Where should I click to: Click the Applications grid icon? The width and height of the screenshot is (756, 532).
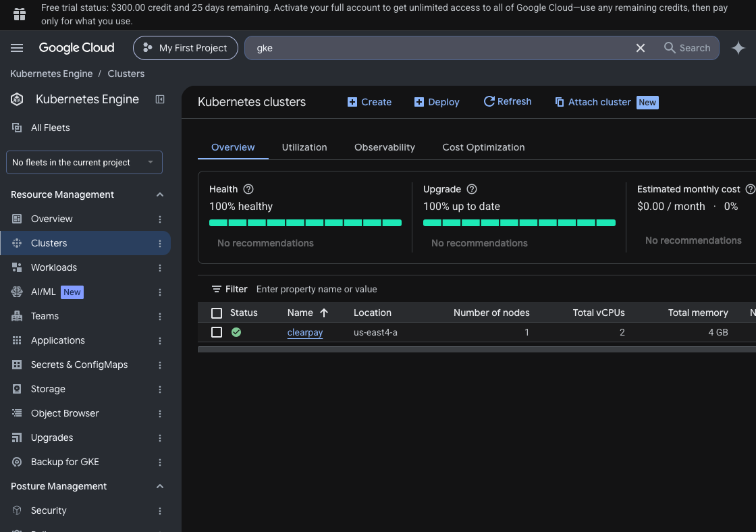pyautogui.click(x=17, y=340)
